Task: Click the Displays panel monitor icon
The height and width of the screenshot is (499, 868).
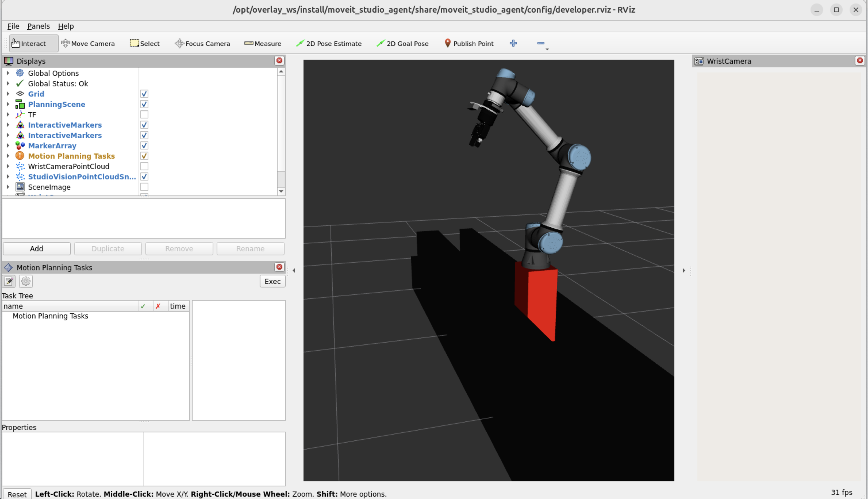Action: [x=9, y=61]
